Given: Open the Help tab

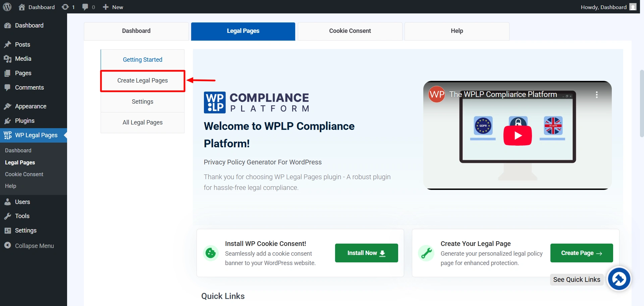Looking at the screenshot, I should pos(457,31).
